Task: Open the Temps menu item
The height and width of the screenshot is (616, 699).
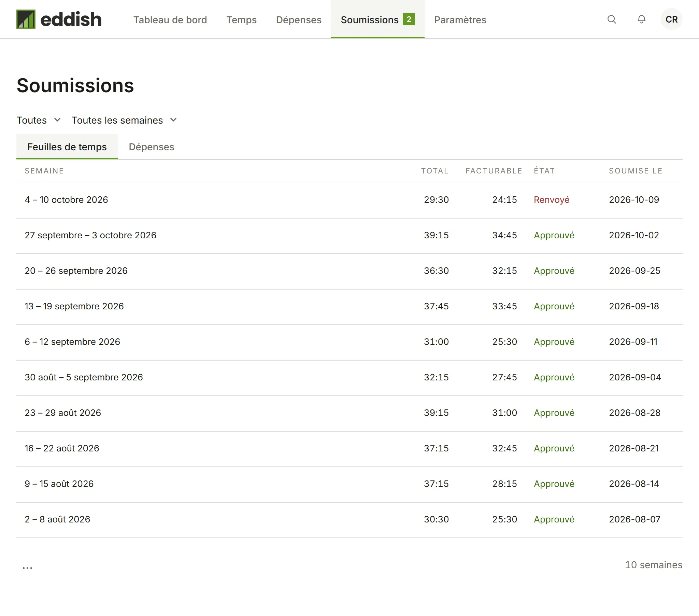Action: [241, 20]
